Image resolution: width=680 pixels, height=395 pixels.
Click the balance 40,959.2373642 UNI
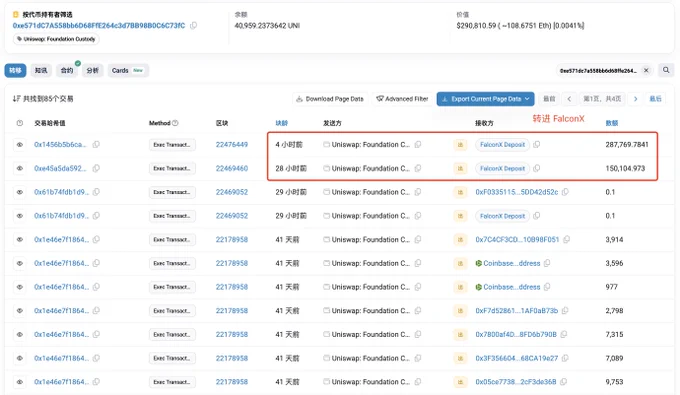click(267, 26)
